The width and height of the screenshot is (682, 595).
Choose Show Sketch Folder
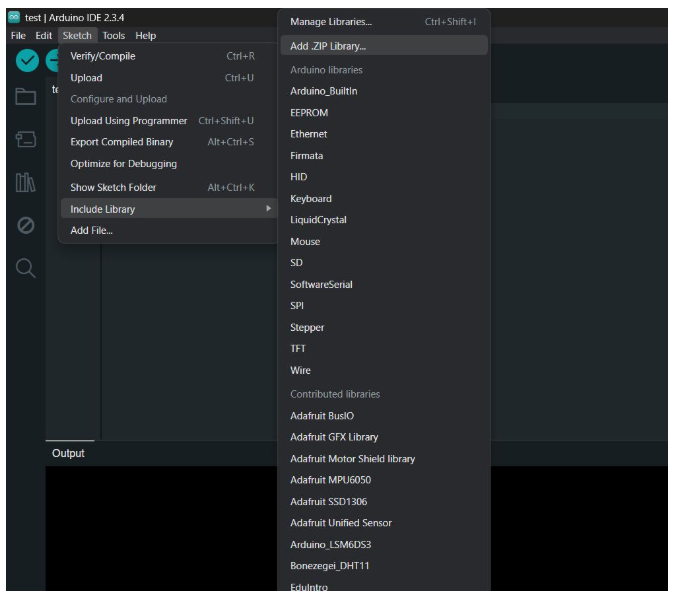click(x=168, y=187)
